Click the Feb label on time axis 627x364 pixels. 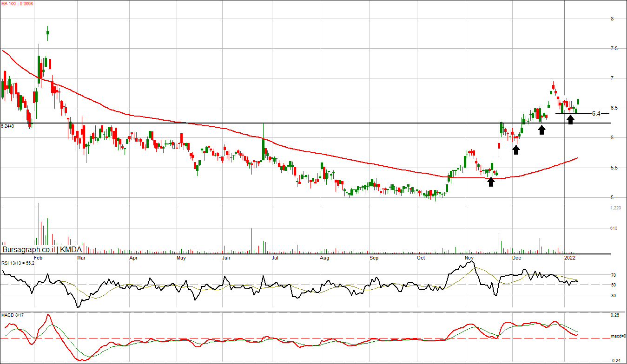[38, 257]
